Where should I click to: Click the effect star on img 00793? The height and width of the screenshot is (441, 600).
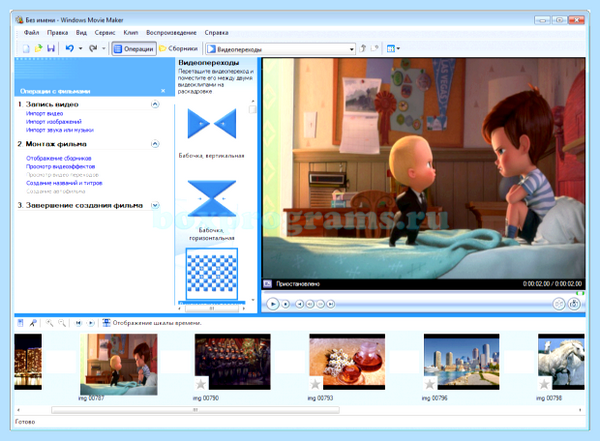click(315, 384)
